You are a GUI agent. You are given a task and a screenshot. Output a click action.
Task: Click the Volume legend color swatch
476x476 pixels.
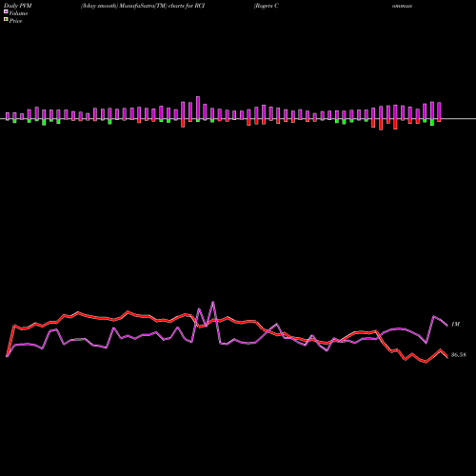(6, 11)
